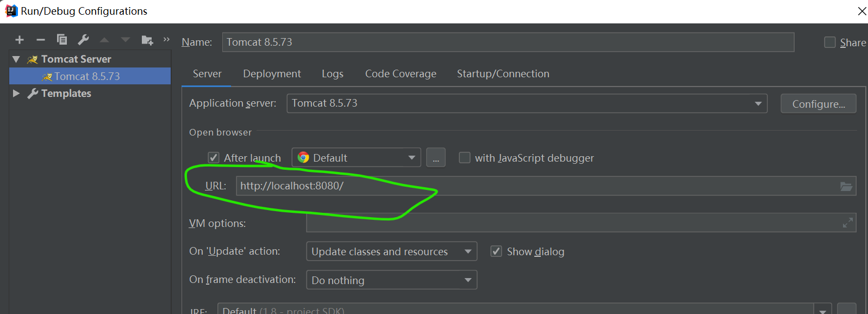Image resolution: width=868 pixels, height=314 pixels.
Task: Open the folder browse icon in the URL field
Action: [x=846, y=186]
